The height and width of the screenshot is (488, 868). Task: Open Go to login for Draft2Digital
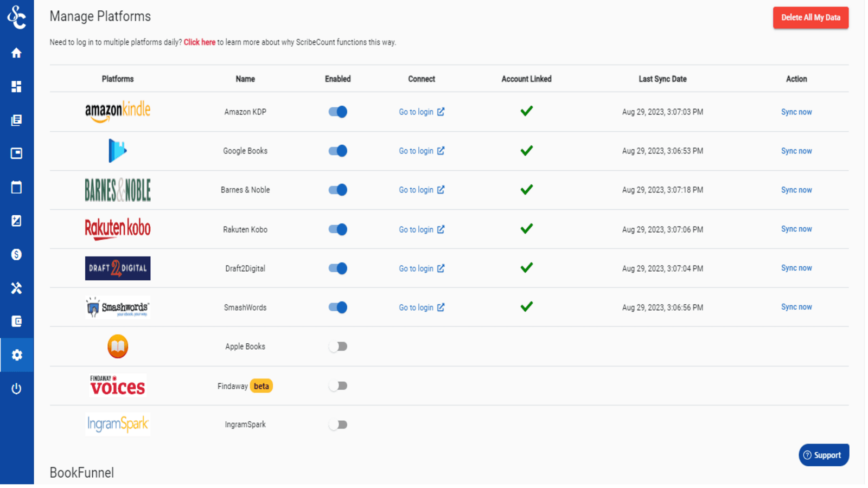click(421, 268)
